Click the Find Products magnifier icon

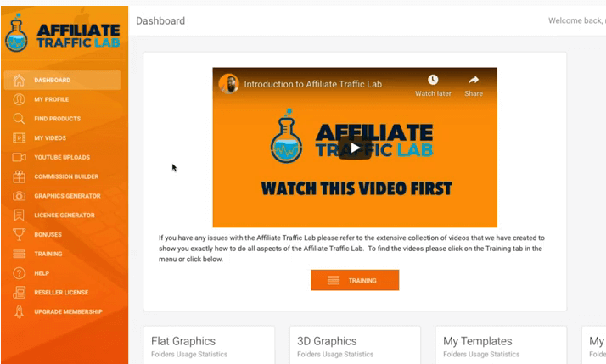(19, 119)
